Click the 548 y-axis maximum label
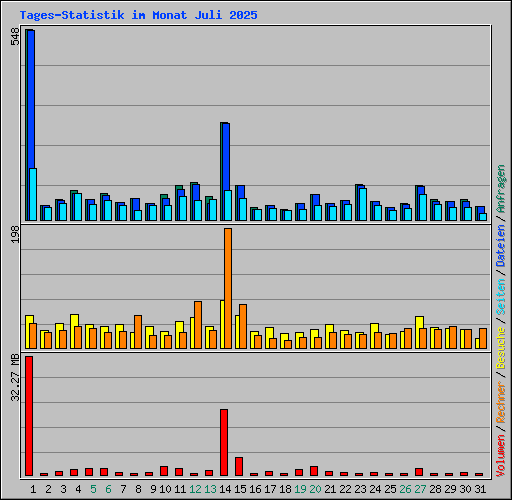512x500 pixels. click(x=15, y=37)
